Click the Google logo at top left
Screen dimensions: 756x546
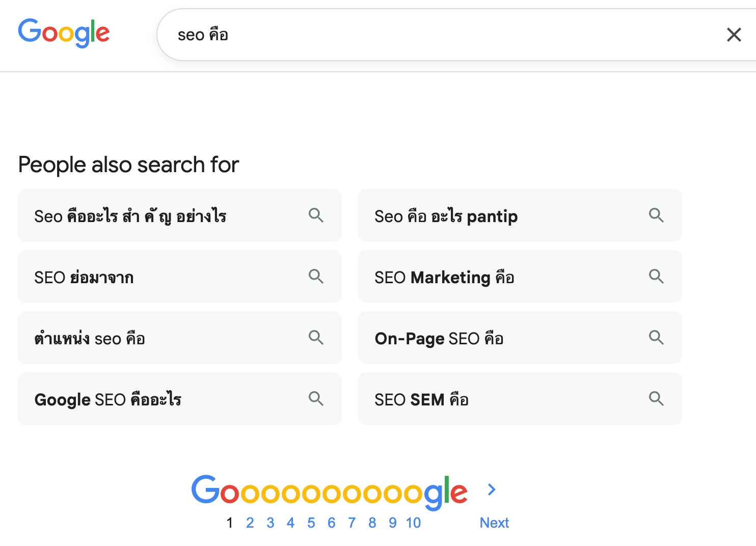[x=64, y=33]
